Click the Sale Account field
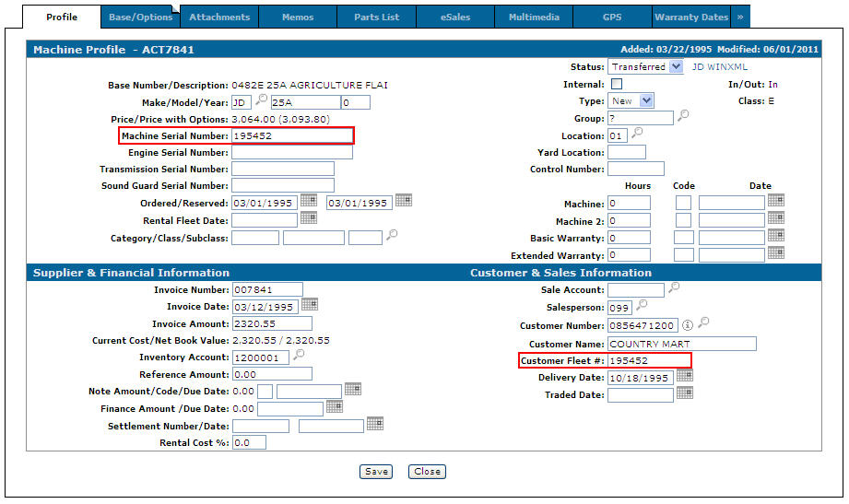The width and height of the screenshot is (849, 504). click(636, 289)
